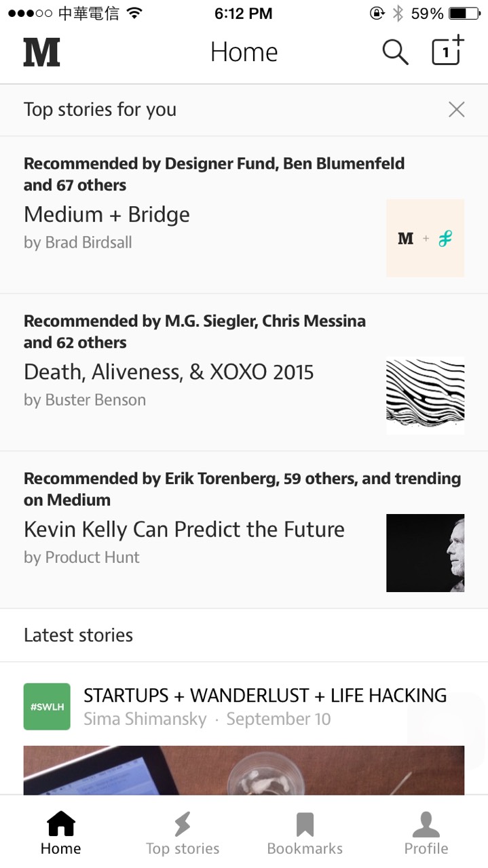Viewport: 488px width, 868px height.
Task: Open the Medium + Bridge story
Action: coord(107,215)
